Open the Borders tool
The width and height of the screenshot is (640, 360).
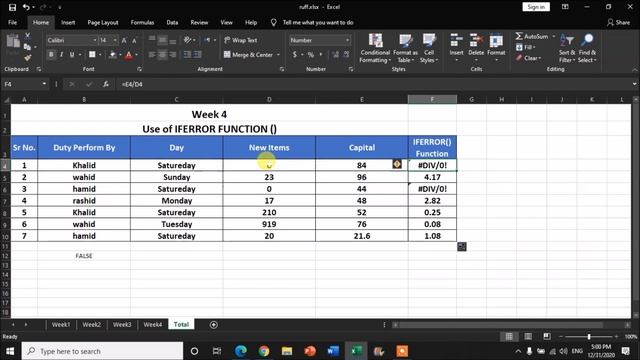point(92,54)
